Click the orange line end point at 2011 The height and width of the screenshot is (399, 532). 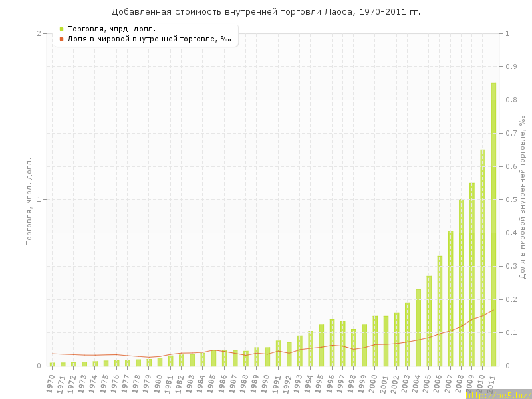point(493,309)
